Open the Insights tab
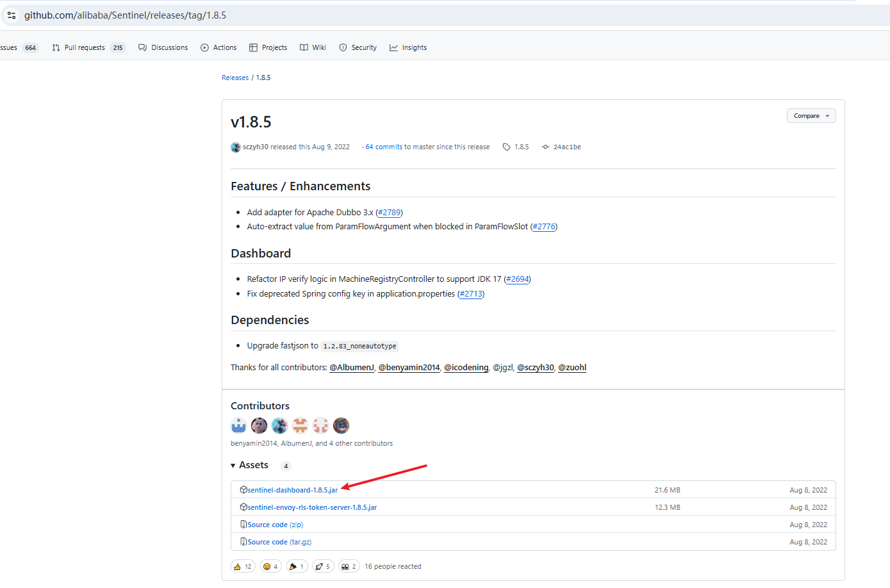Image resolution: width=890 pixels, height=588 pixels. click(408, 47)
